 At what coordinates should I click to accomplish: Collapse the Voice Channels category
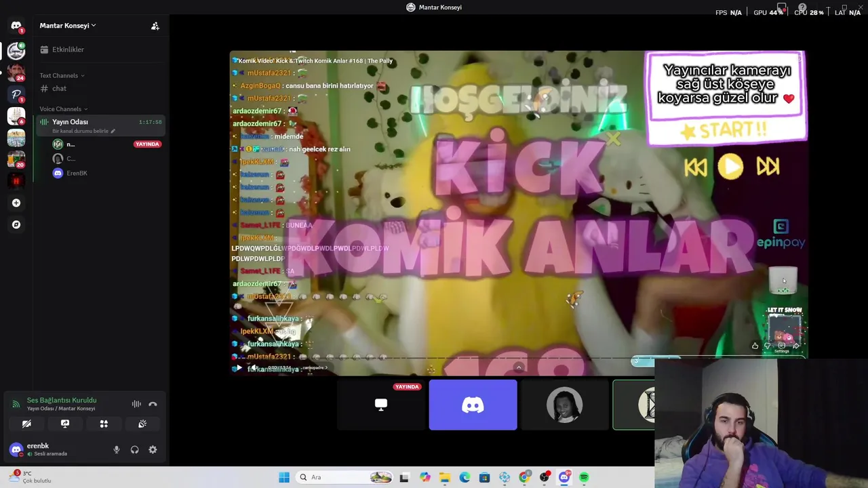click(63, 109)
